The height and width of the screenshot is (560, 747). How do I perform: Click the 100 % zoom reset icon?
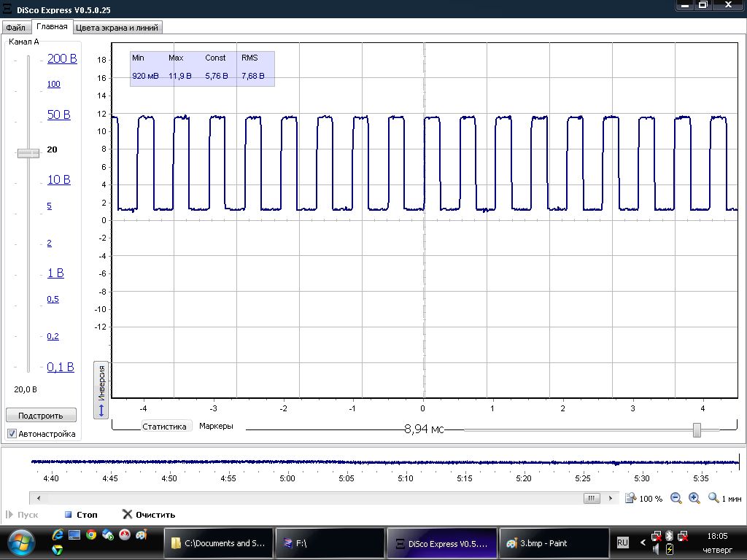(x=630, y=498)
